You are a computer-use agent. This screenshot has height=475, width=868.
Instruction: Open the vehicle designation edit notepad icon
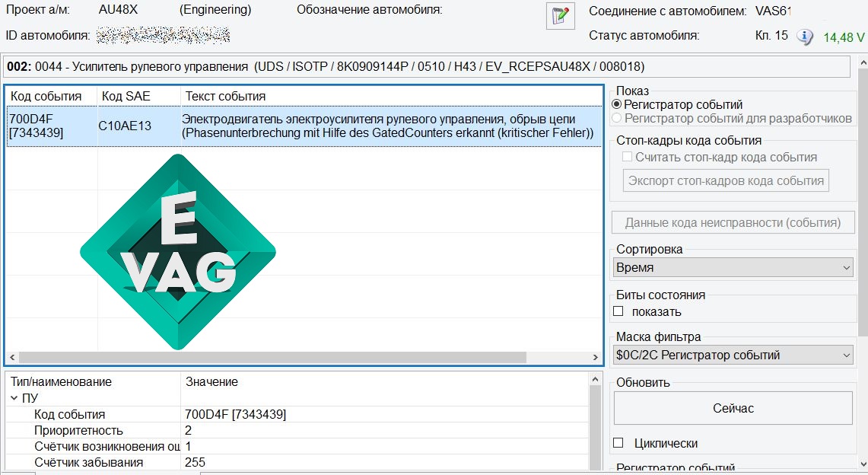(560, 15)
